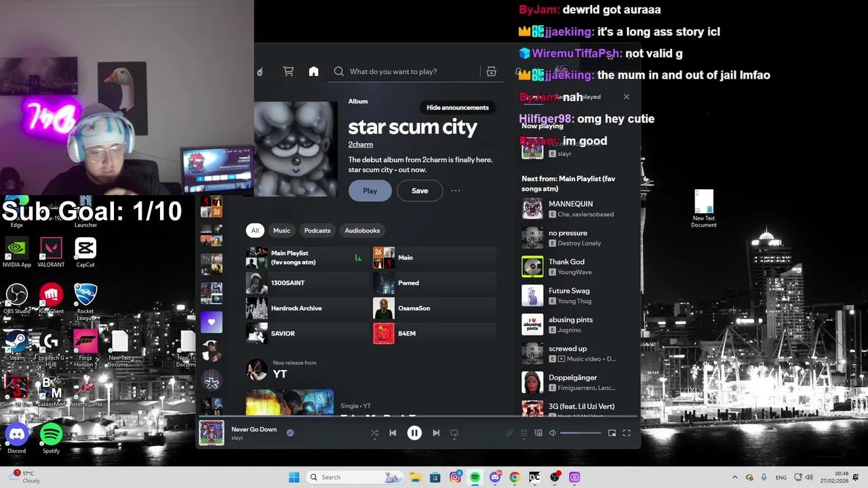
Task: Select the All filter chip
Action: tap(255, 230)
